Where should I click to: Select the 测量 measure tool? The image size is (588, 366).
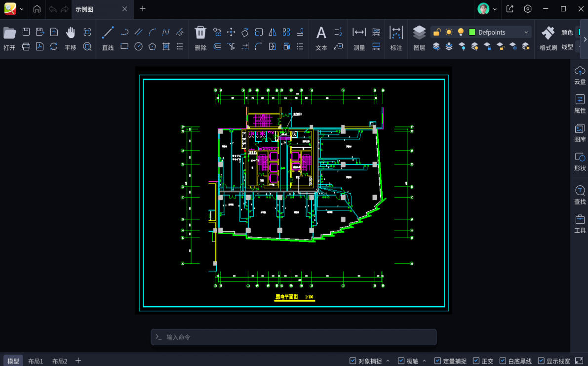pyautogui.click(x=359, y=33)
